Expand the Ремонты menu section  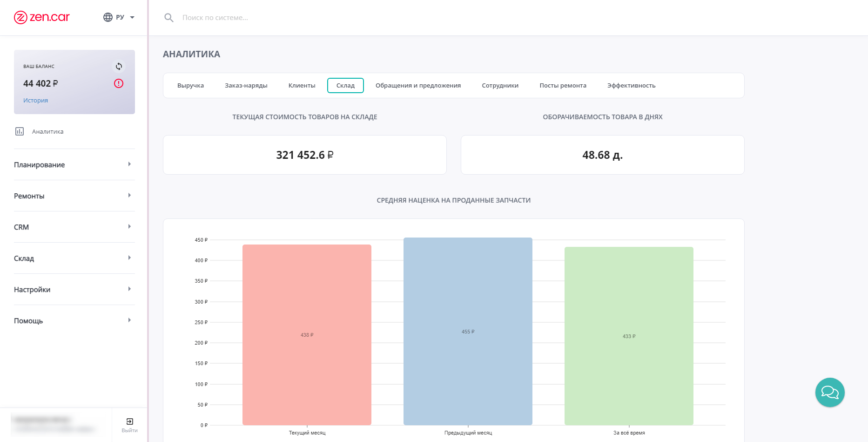[74, 196]
